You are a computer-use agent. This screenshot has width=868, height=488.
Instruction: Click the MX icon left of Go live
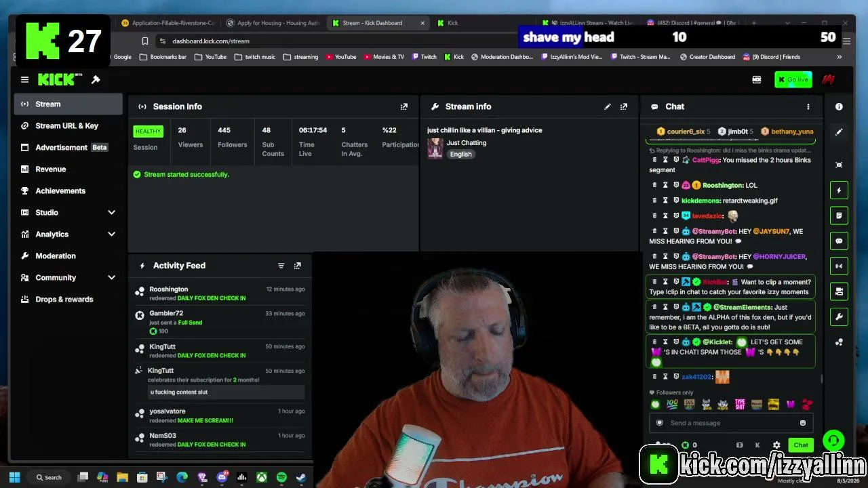pyautogui.click(x=757, y=80)
